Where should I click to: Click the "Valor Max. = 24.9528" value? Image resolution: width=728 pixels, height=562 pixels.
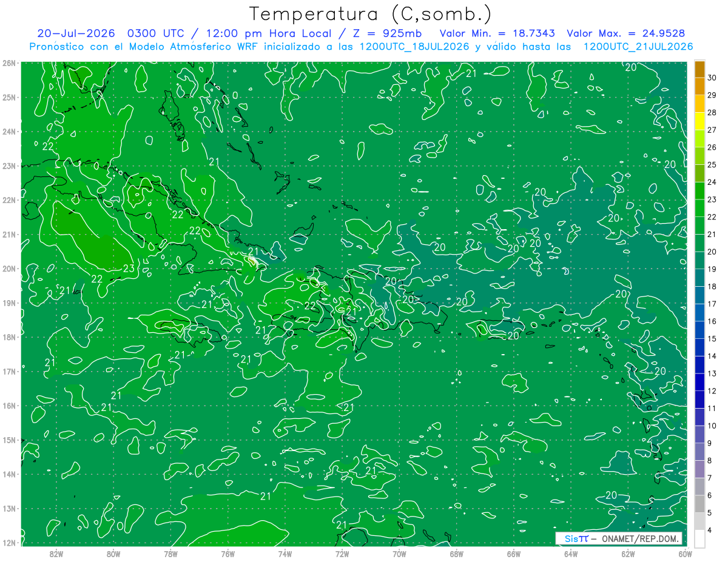click(626, 33)
